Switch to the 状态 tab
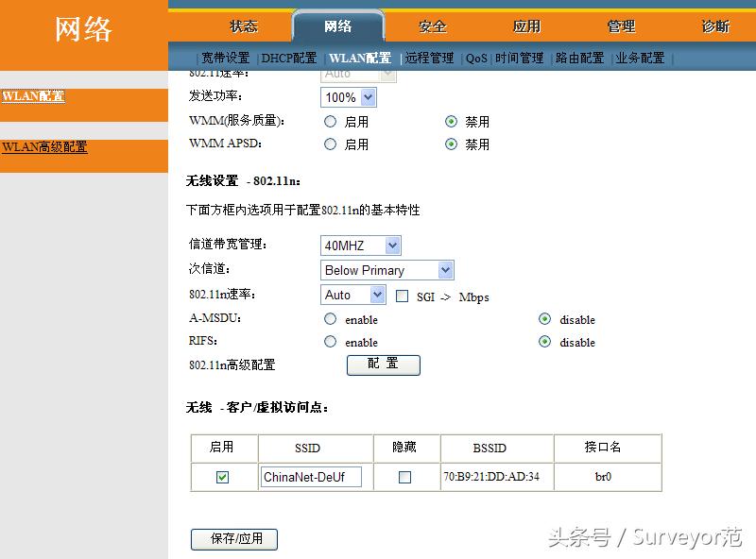756x559 pixels. [x=242, y=26]
